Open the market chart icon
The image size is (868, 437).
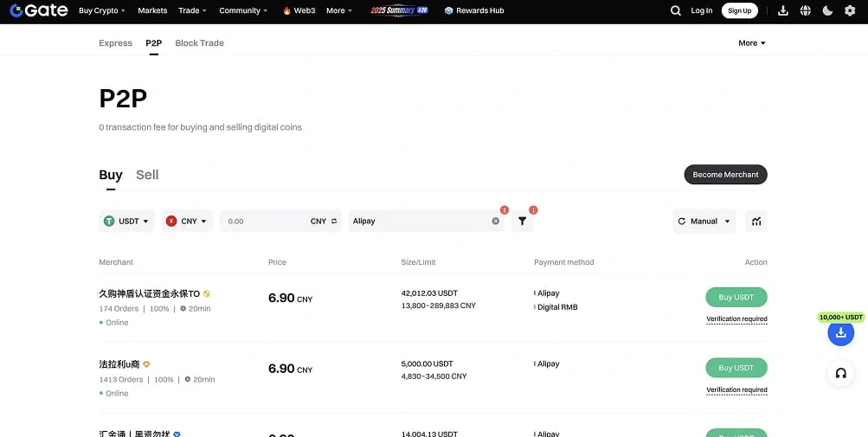coord(756,221)
